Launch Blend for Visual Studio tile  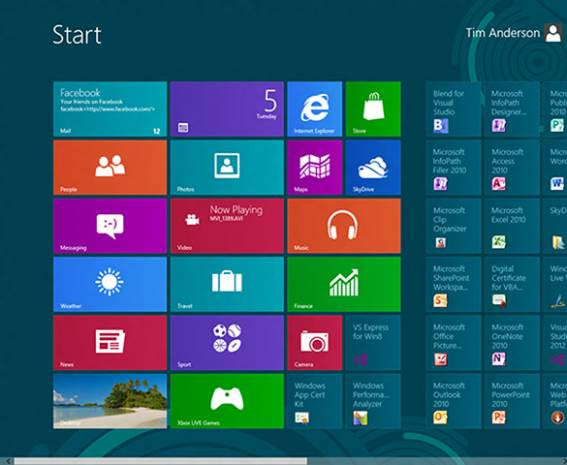453,109
